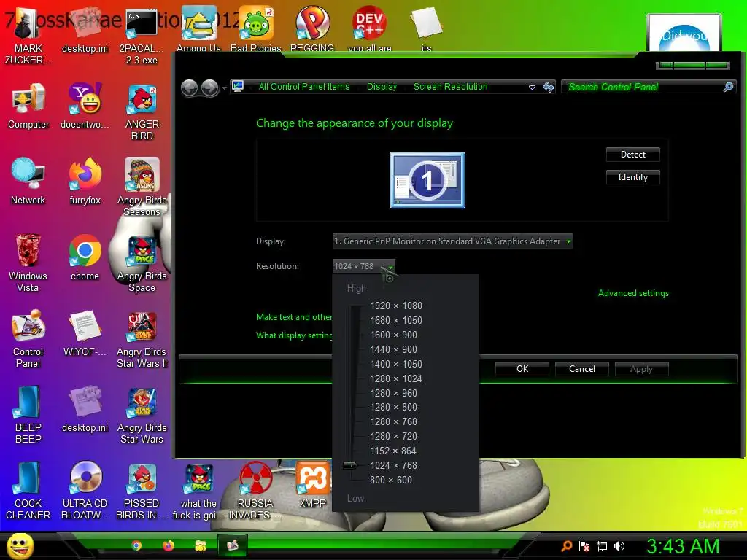Select 1440 × 900 in resolution list
747x560 pixels.
pyautogui.click(x=393, y=349)
